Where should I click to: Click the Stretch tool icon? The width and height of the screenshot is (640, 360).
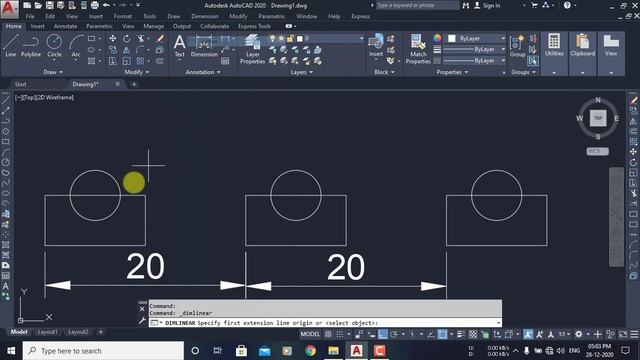pos(113,61)
